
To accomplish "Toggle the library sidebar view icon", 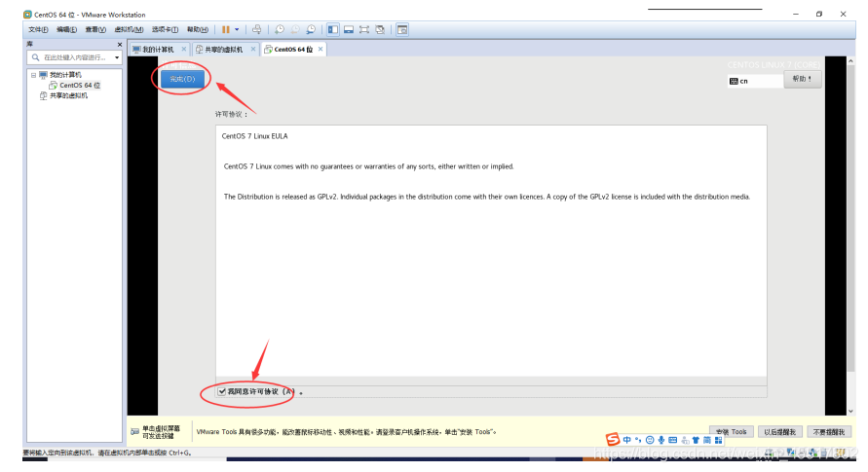I will coord(333,30).
